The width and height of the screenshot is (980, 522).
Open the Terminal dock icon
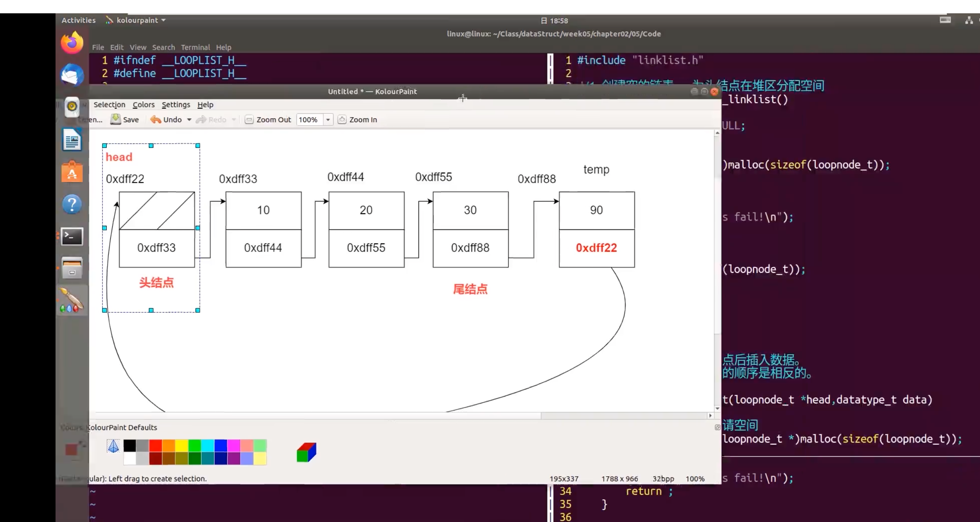(72, 236)
